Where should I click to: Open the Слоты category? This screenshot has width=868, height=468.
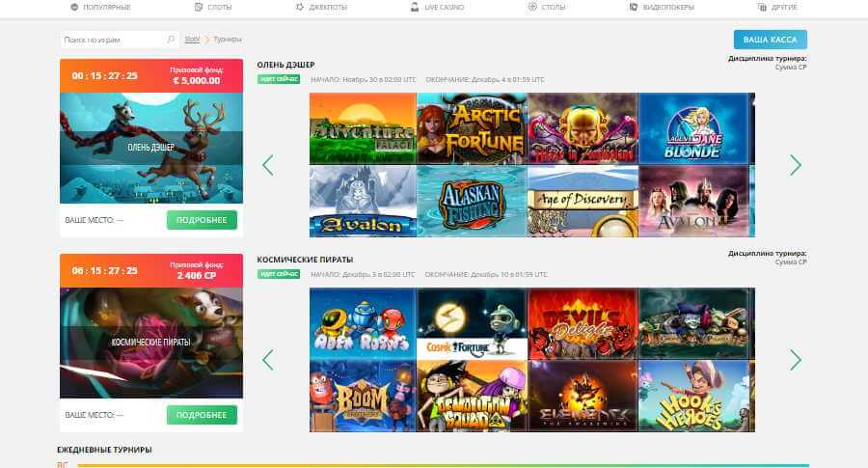pyautogui.click(x=212, y=7)
